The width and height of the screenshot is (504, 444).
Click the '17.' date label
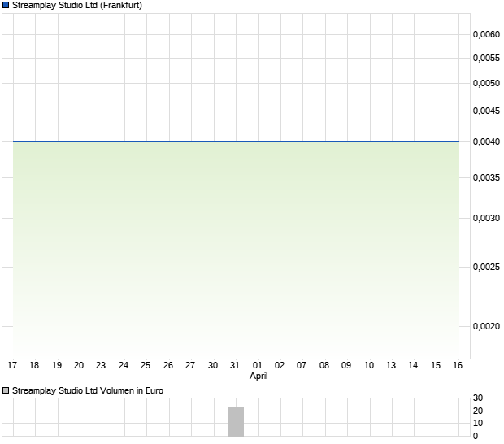pos(13,365)
